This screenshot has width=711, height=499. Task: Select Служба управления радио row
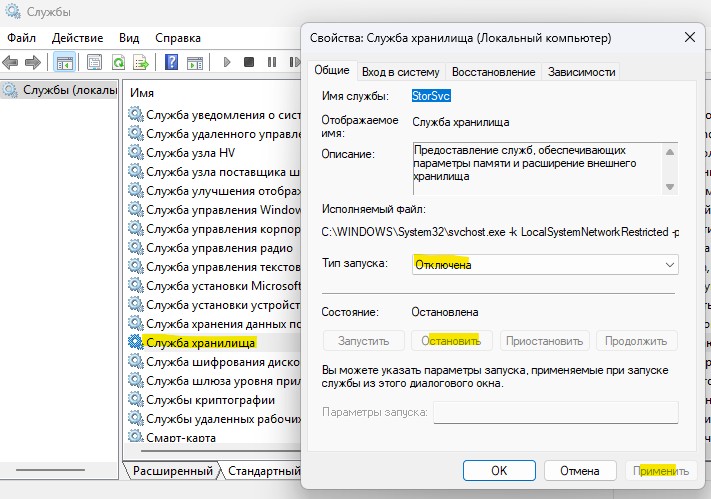point(214,248)
